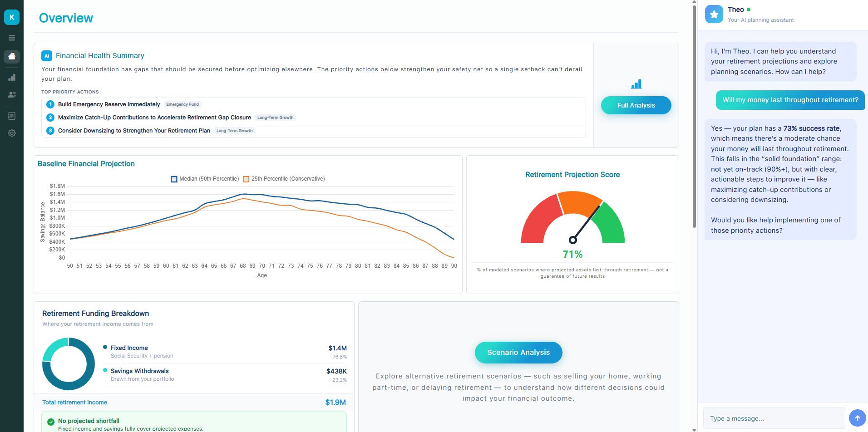Open the bar chart analytics sidebar icon
Image resolution: width=868 pixels, height=432 pixels.
12,78
